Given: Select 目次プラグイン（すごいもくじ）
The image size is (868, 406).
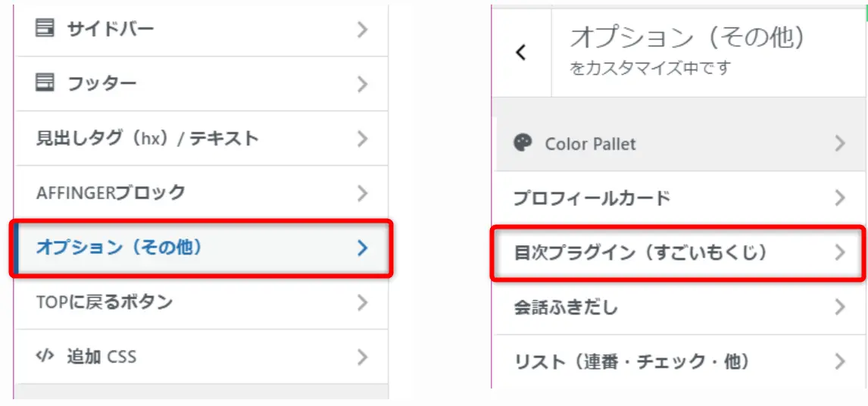Looking at the screenshot, I should [x=641, y=253].
